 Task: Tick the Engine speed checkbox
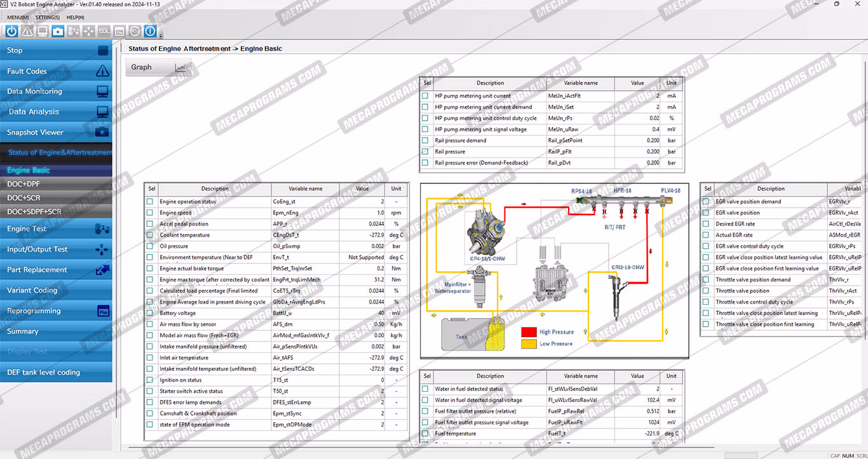[x=150, y=213]
